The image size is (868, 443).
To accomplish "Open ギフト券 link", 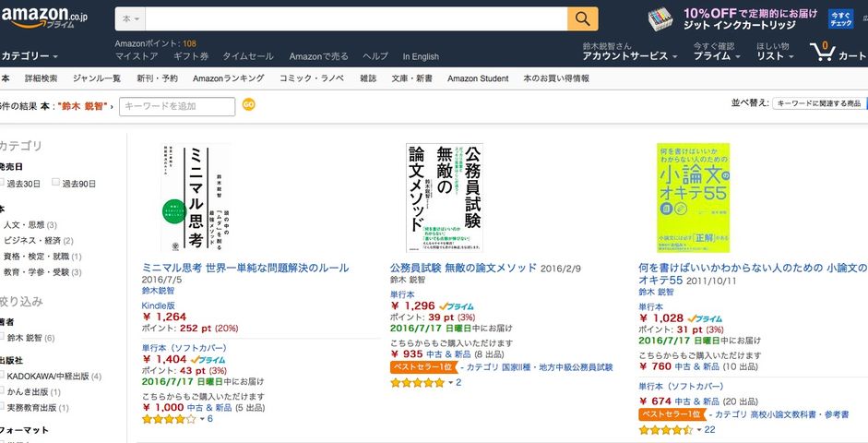I will (x=191, y=56).
